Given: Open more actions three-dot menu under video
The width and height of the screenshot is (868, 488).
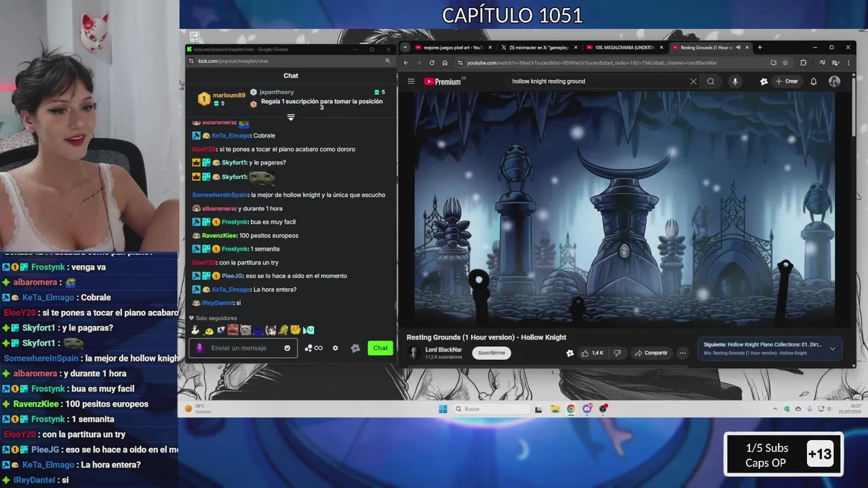Looking at the screenshot, I should coord(683,352).
